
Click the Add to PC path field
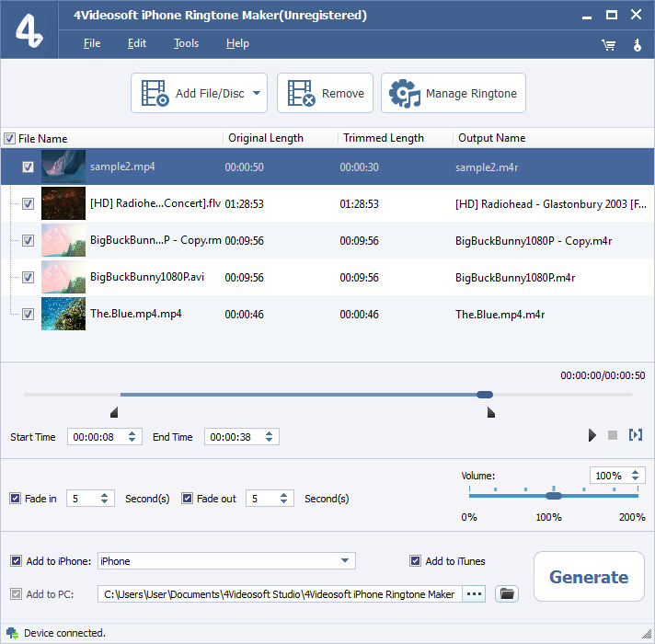click(x=280, y=593)
